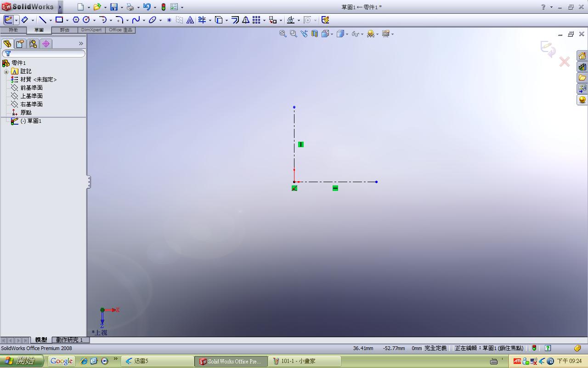Toggle the Section View icon
The width and height of the screenshot is (588, 368).
(315, 34)
